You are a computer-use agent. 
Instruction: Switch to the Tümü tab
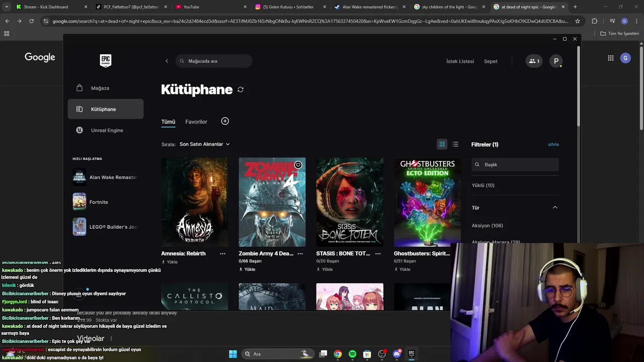tap(168, 122)
